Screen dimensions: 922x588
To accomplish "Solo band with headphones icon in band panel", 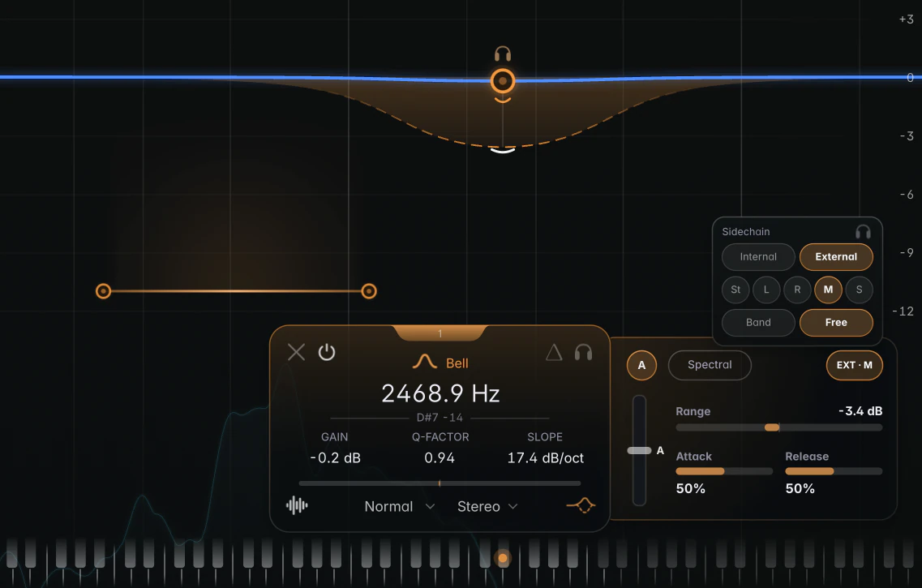I will coord(583,352).
